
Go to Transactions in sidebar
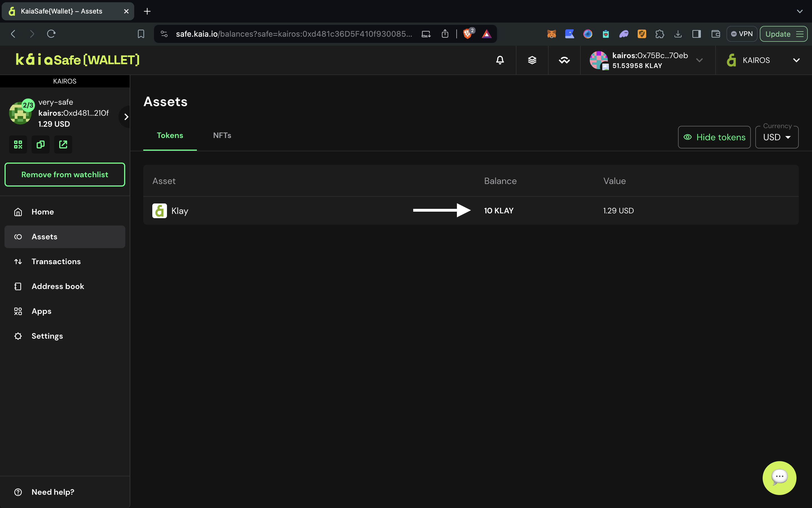click(56, 261)
